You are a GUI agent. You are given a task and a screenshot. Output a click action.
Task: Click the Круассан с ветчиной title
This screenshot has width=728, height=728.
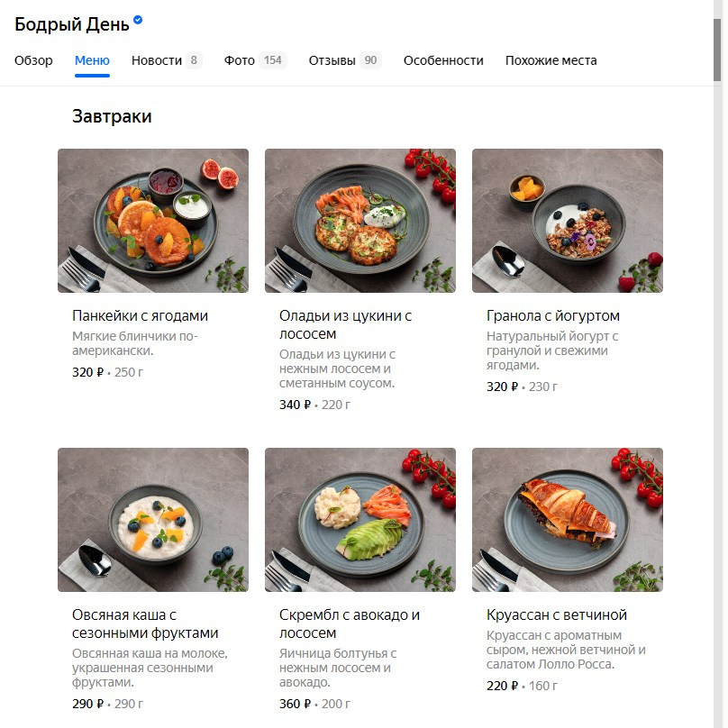pyautogui.click(x=557, y=614)
